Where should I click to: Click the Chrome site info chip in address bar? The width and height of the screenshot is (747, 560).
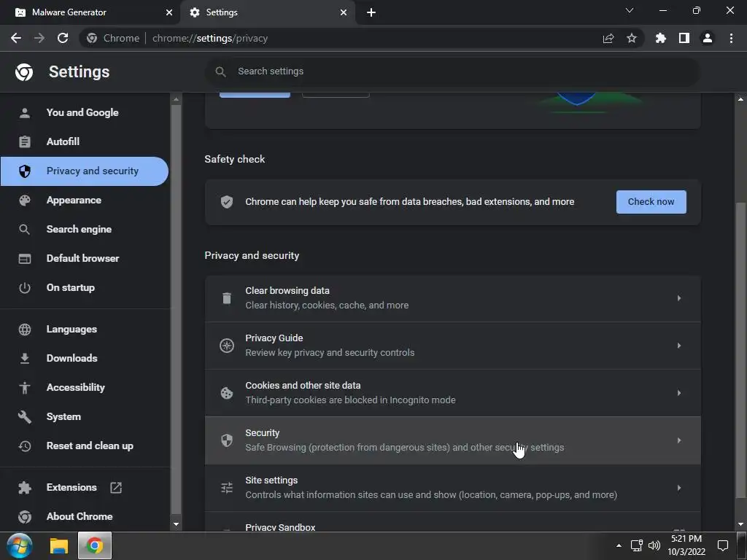click(113, 38)
